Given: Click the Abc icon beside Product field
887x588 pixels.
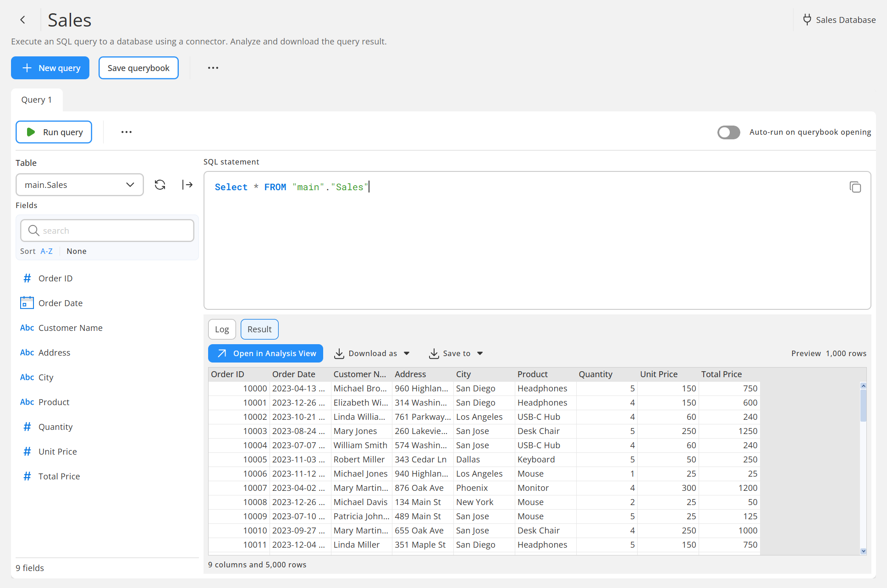Looking at the screenshot, I should (27, 402).
